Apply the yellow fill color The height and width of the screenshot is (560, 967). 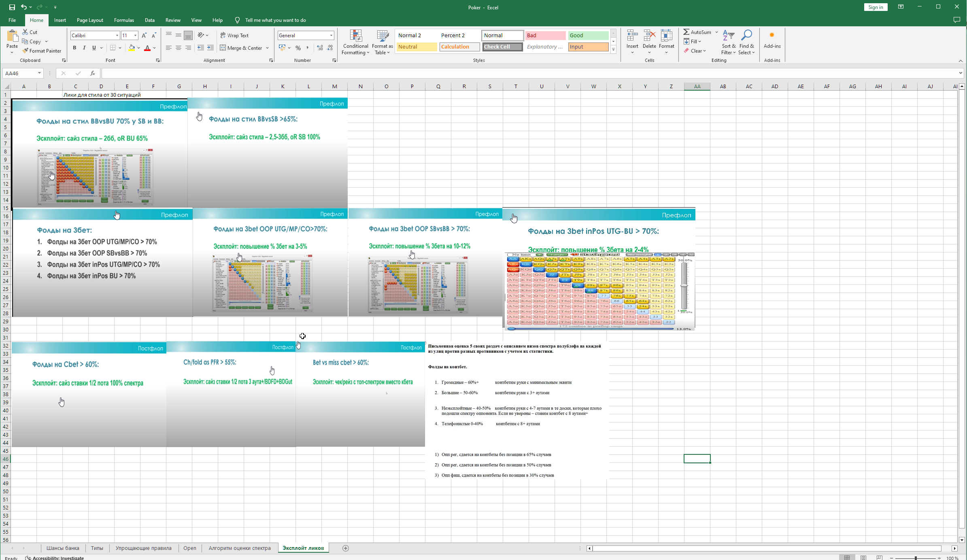[x=132, y=48]
